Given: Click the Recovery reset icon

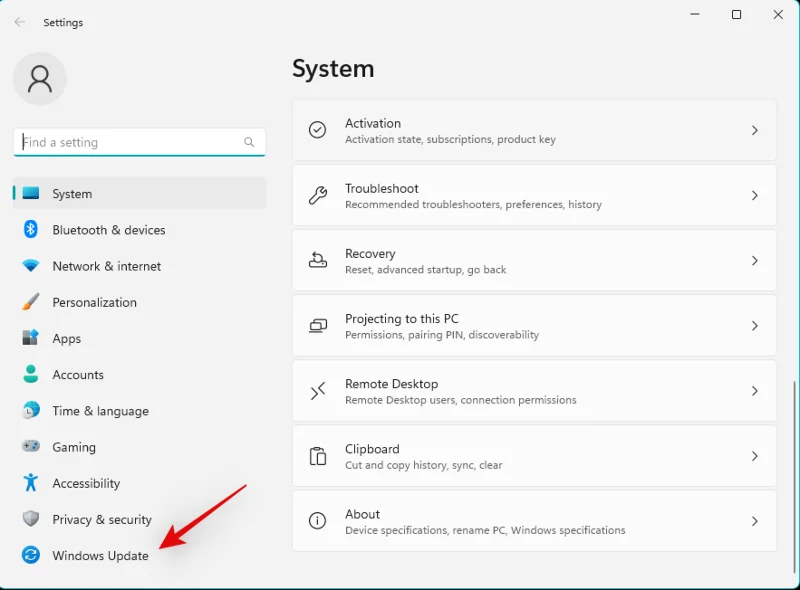Looking at the screenshot, I should click(318, 260).
